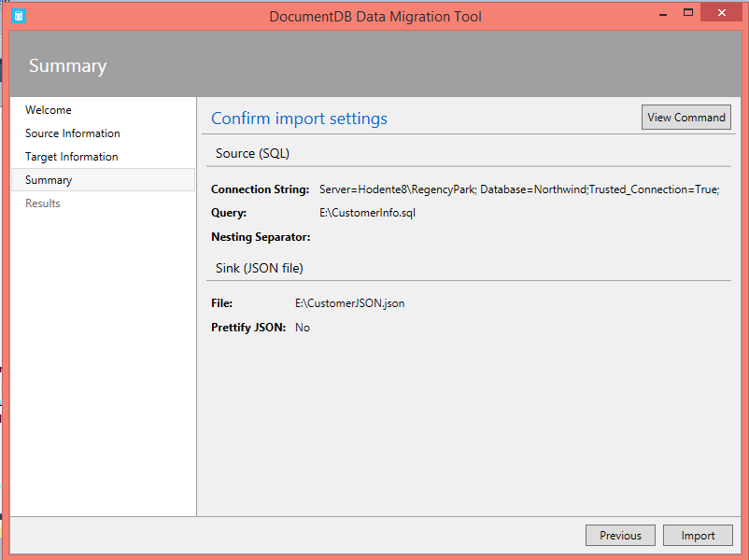Click the Prettify JSON value showing No
Image resolution: width=749 pixels, height=560 pixels.
click(x=302, y=327)
